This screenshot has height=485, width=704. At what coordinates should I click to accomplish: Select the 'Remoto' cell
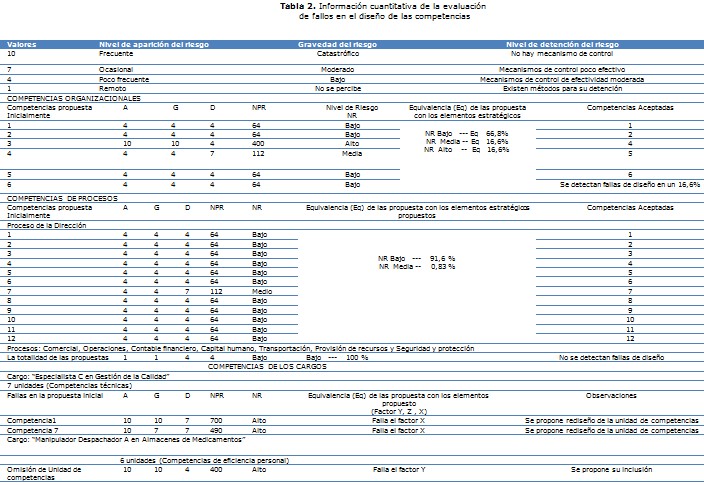pos(113,89)
